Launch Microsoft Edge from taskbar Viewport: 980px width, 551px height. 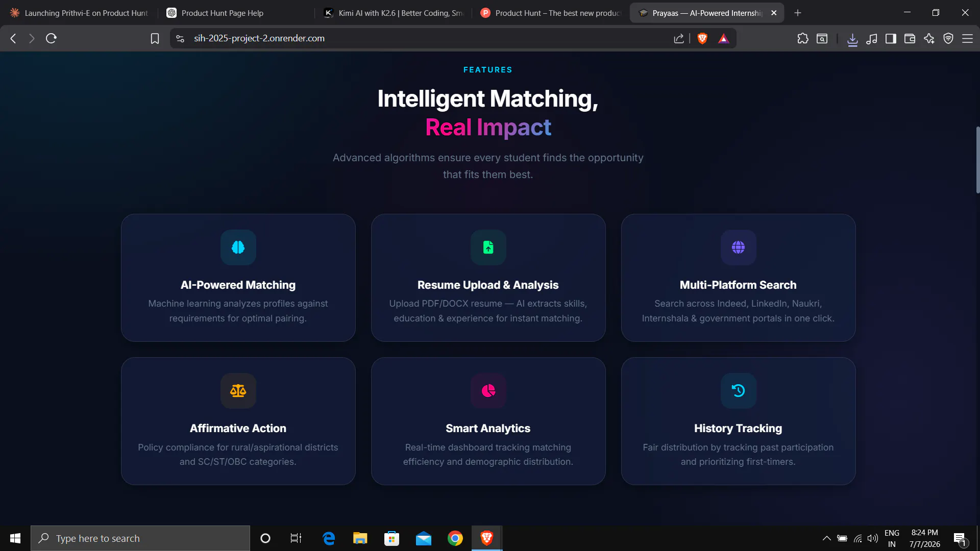point(329,538)
